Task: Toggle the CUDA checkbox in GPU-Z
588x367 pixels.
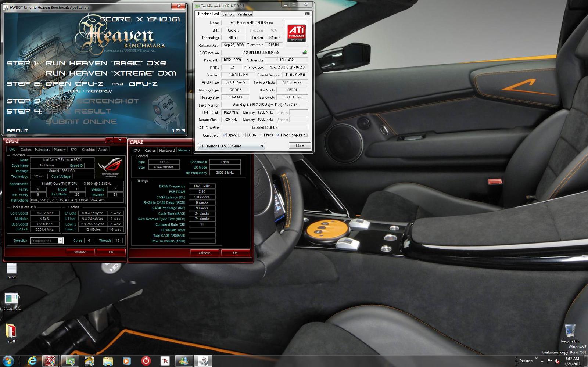Action: coord(244,135)
